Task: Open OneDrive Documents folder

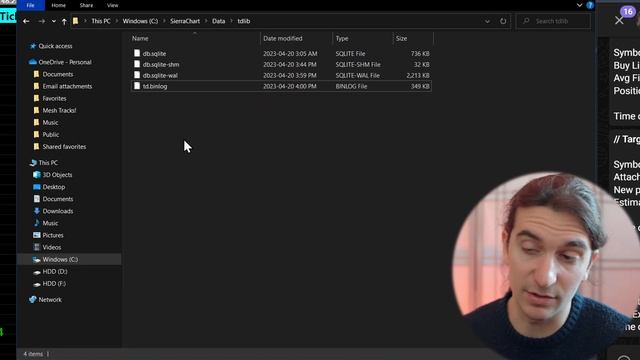Action: [x=58, y=74]
